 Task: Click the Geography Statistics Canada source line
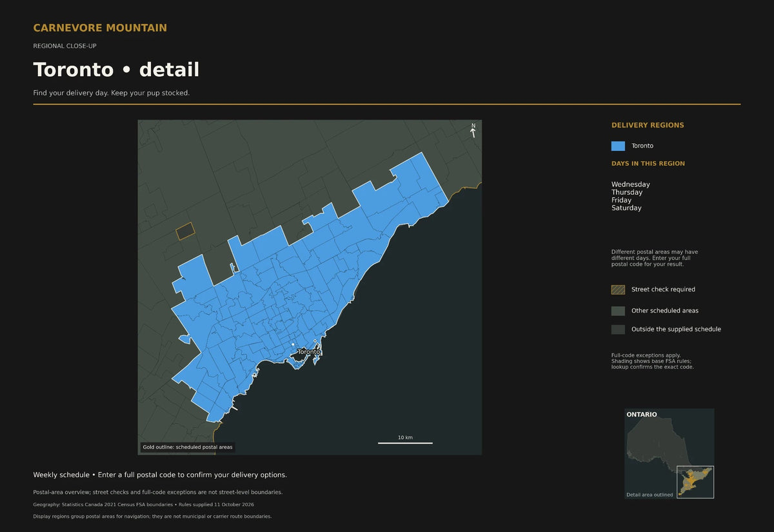point(144,504)
